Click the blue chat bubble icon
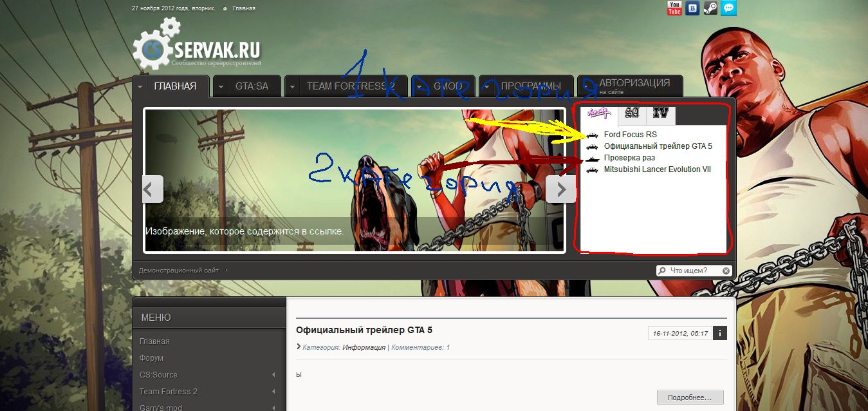Screen dimensions: 868x411 pos(728,8)
